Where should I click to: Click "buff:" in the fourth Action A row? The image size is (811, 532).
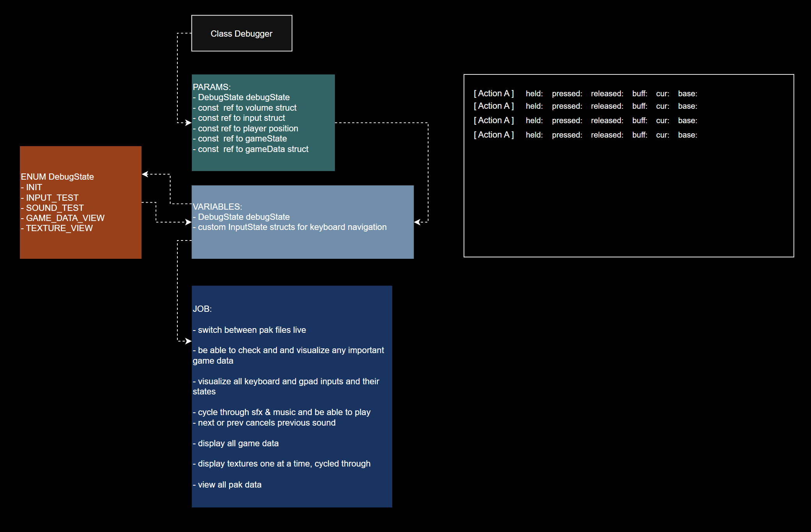[639, 135]
